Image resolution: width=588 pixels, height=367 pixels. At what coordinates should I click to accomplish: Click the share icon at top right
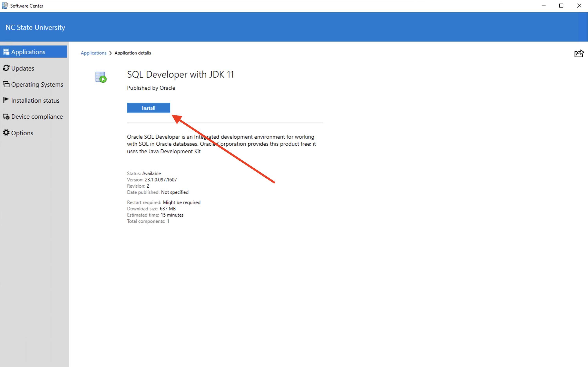point(579,53)
